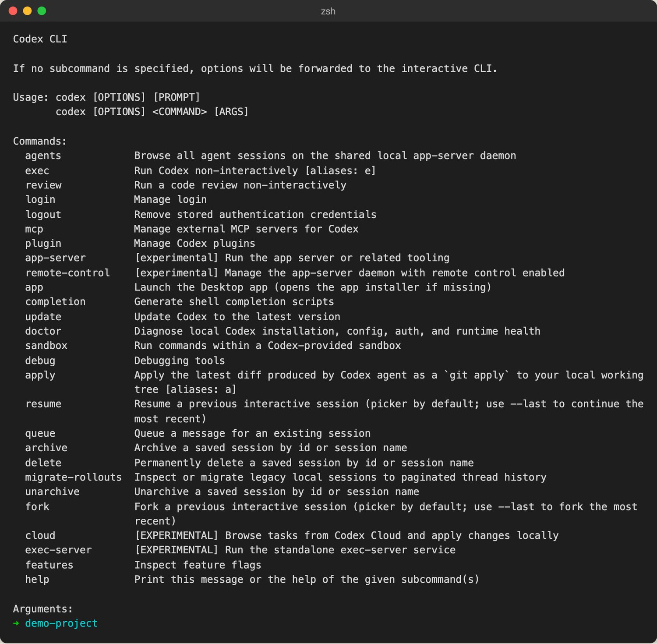Click the 'exec-server' command name
Screen dimensions: 657x644
click(58, 550)
